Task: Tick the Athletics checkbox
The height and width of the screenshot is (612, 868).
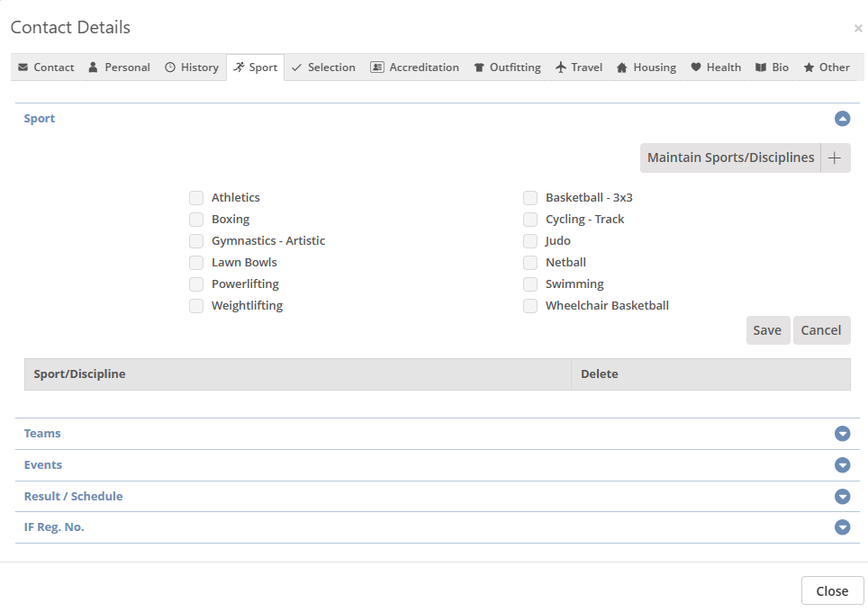Action: pyautogui.click(x=196, y=198)
